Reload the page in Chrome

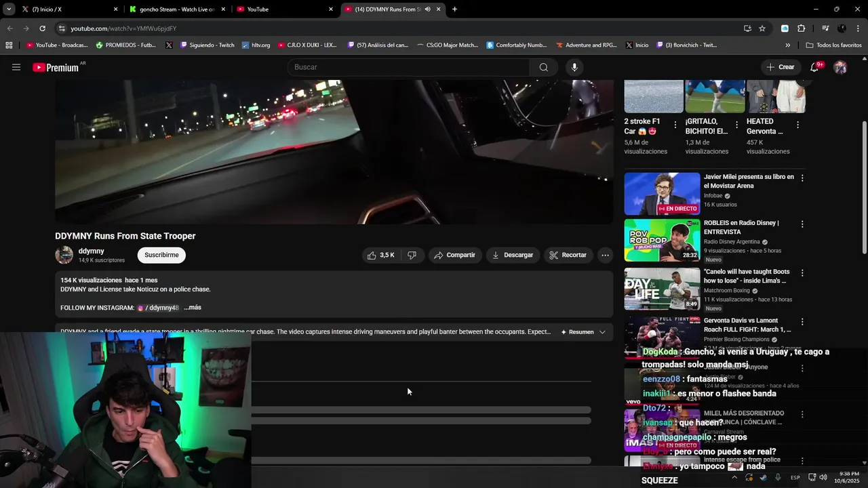[42, 28]
